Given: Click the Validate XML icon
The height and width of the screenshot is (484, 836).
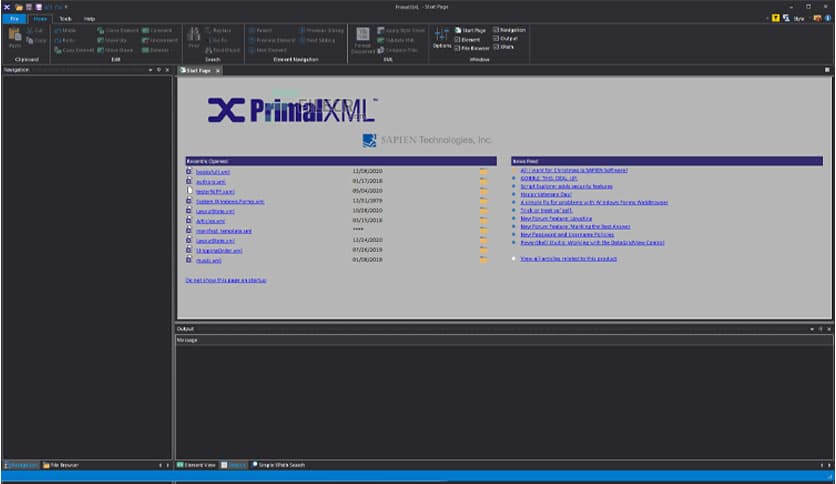Looking at the screenshot, I should coord(381,41).
